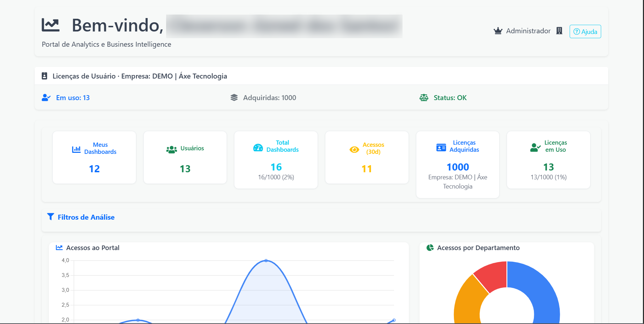Collapse the Licenças de Usuário panel header
Image resolution: width=644 pixels, height=324 pixels.
pos(140,76)
